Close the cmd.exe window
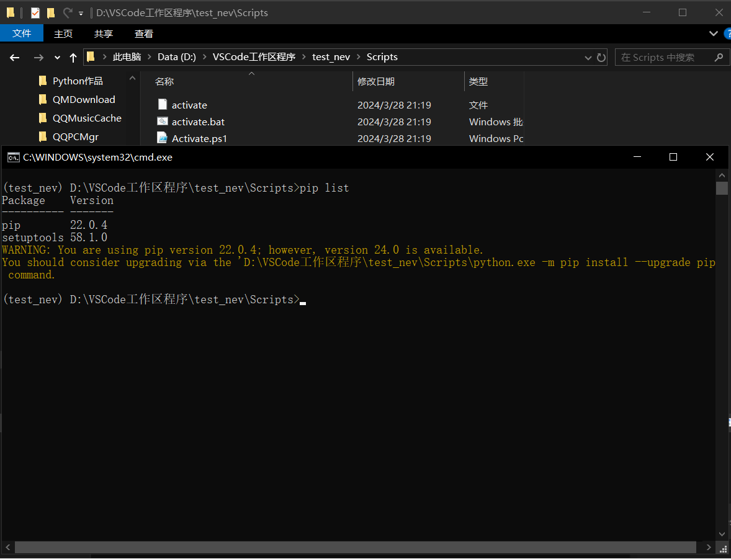Viewport: 731px width, 560px height. point(709,158)
